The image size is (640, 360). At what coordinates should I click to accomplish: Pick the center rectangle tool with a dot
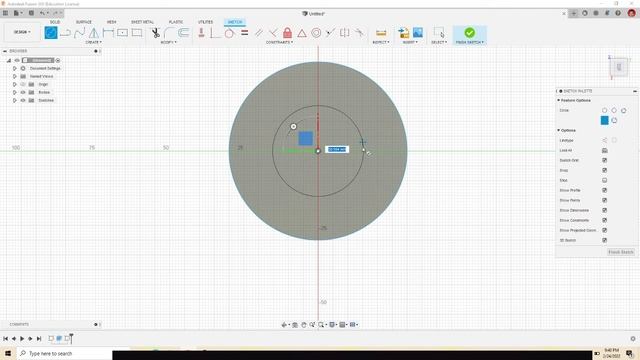[122, 33]
